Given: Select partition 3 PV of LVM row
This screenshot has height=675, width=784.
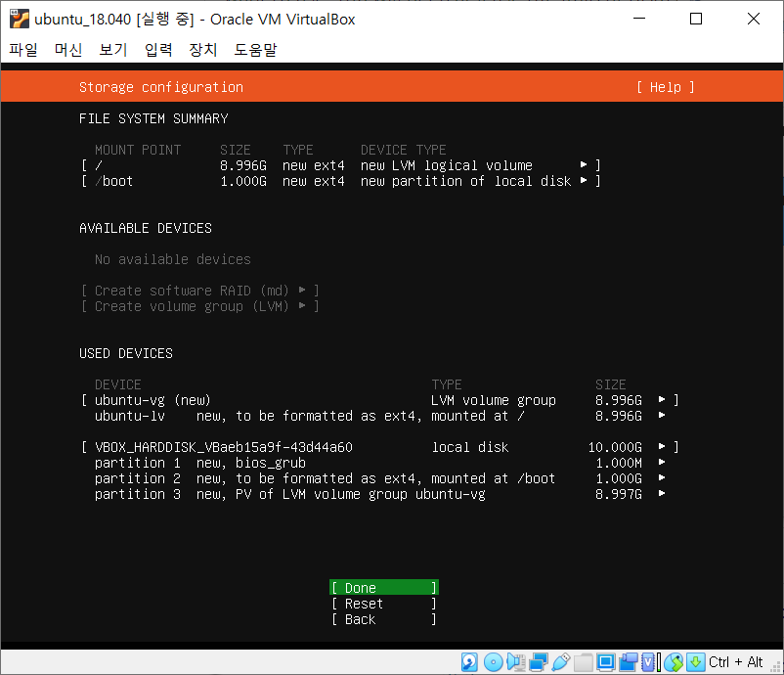Looking at the screenshot, I should [x=380, y=494].
